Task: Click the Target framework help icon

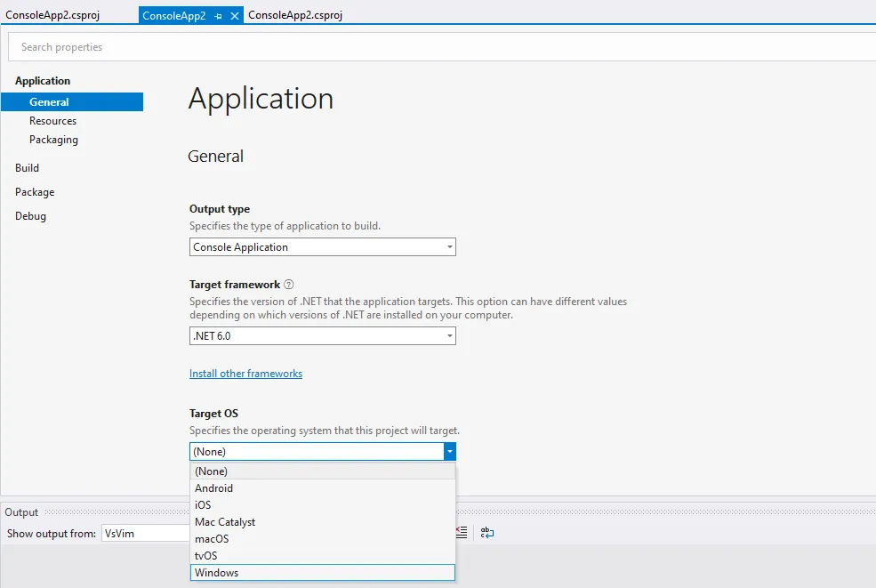Action: click(x=289, y=285)
